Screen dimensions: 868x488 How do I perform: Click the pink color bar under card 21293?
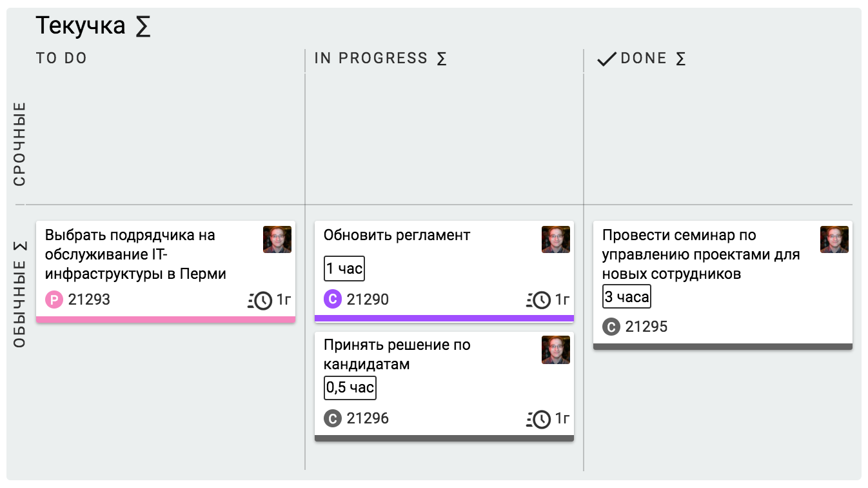[x=166, y=319]
